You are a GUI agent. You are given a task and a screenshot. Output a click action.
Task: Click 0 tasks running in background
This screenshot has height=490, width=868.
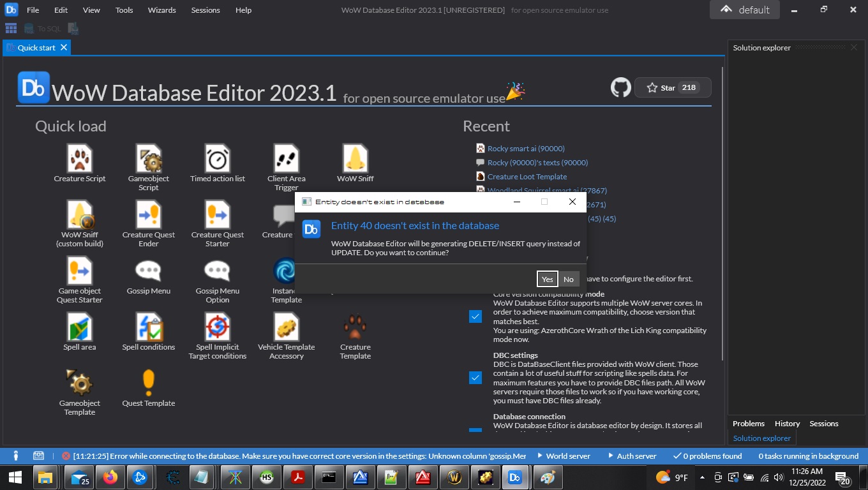[808, 456]
